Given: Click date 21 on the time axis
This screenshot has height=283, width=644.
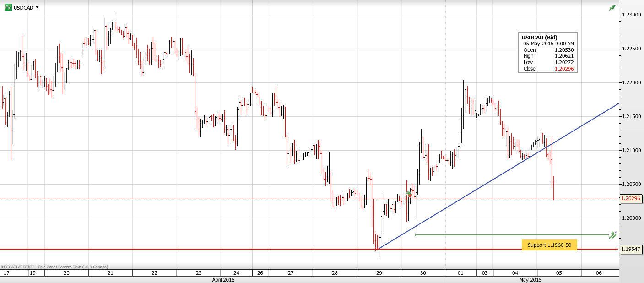Looking at the screenshot, I should coord(110,273).
